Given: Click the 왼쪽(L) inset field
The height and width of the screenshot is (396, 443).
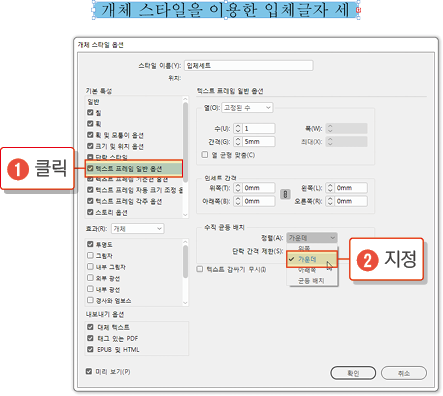Looking at the screenshot, I should pyautogui.click(x=351, y=188).
